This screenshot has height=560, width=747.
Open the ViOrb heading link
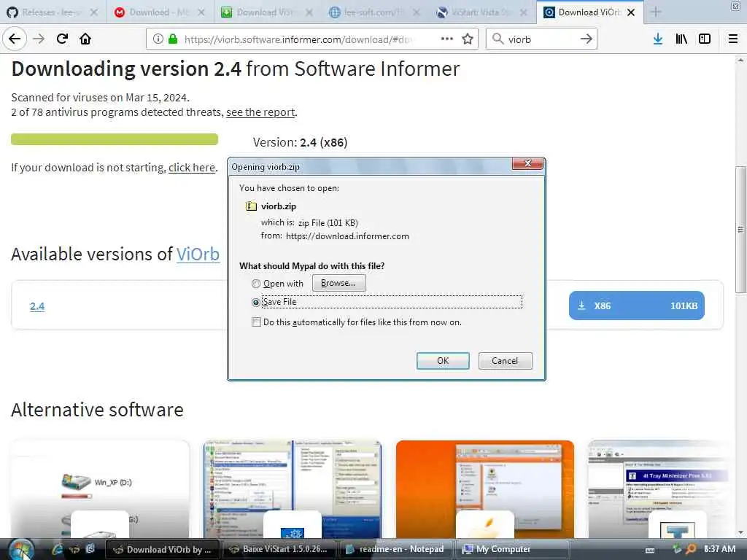pyautogui.click(x=198, y=254)
